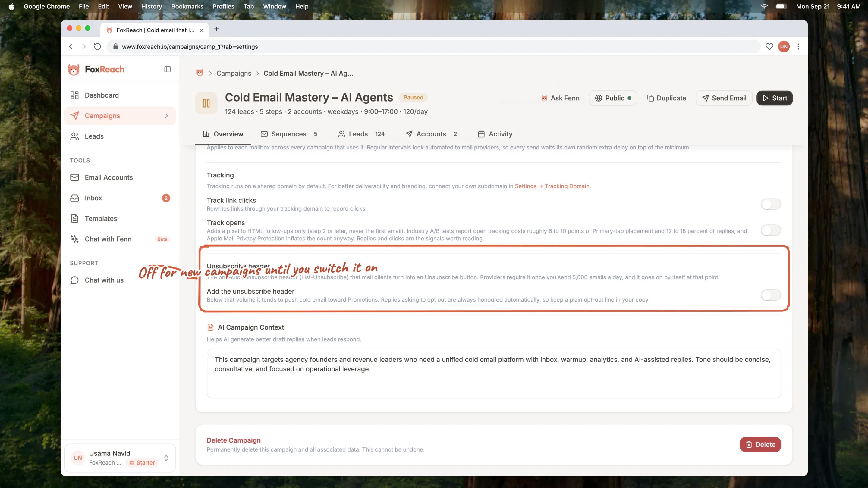Click the AI Campaign Context document icon

click(210, 327)
